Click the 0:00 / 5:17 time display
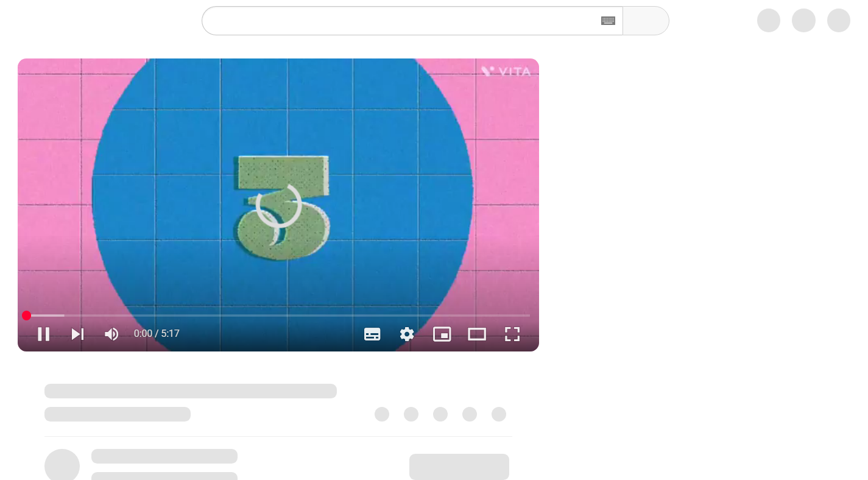The height and width of the screenshot is (480, 868). click(157, 334)
